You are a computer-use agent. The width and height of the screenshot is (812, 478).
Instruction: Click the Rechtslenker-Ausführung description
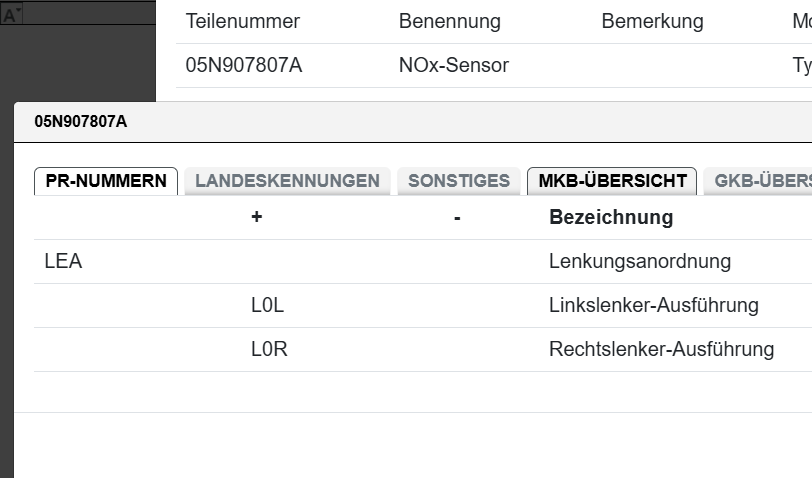click(x=662, y=350)
